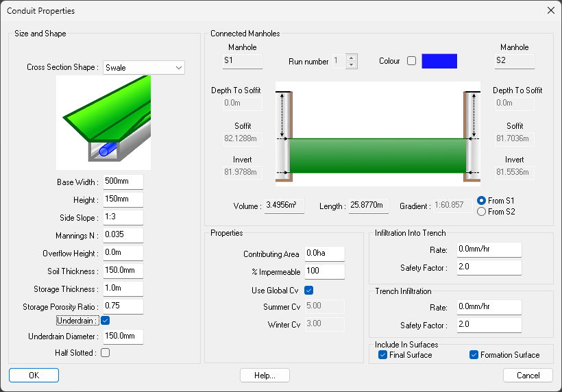
Task: Click the Base Width input field
Action: 123,182
